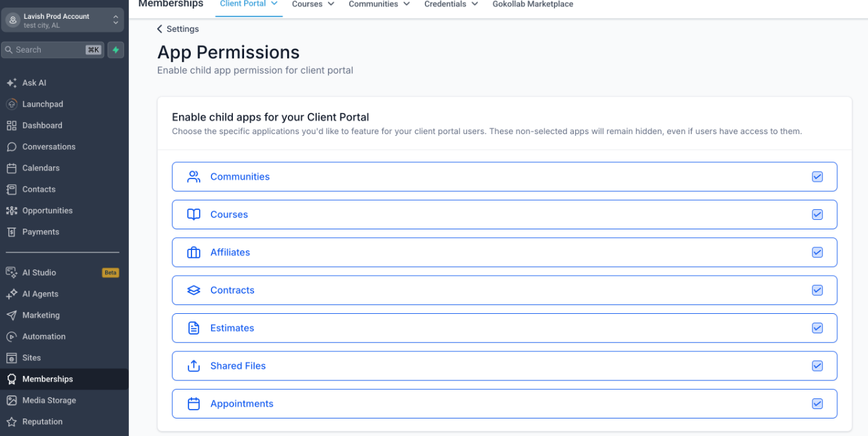The image size is (868, 436).
Task: Toggle the Contracts permission checkbox
Action: (x=817, y=290)
